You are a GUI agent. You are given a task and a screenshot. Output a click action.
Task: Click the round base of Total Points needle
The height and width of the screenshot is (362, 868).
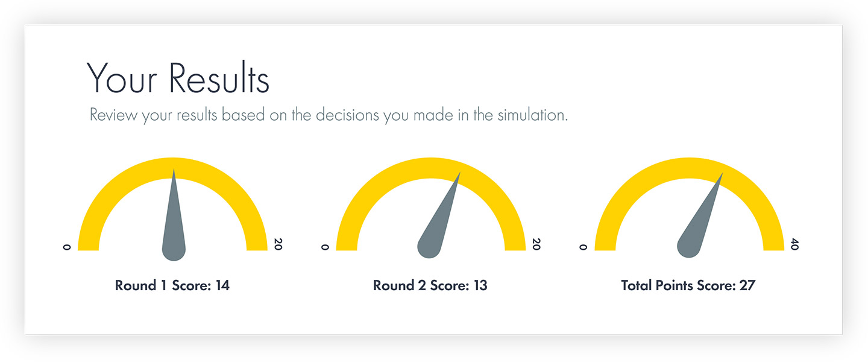[x=689, y=249]
